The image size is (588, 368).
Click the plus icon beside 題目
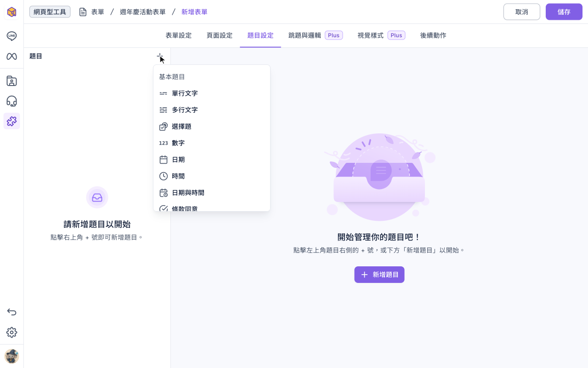[159, 56]
